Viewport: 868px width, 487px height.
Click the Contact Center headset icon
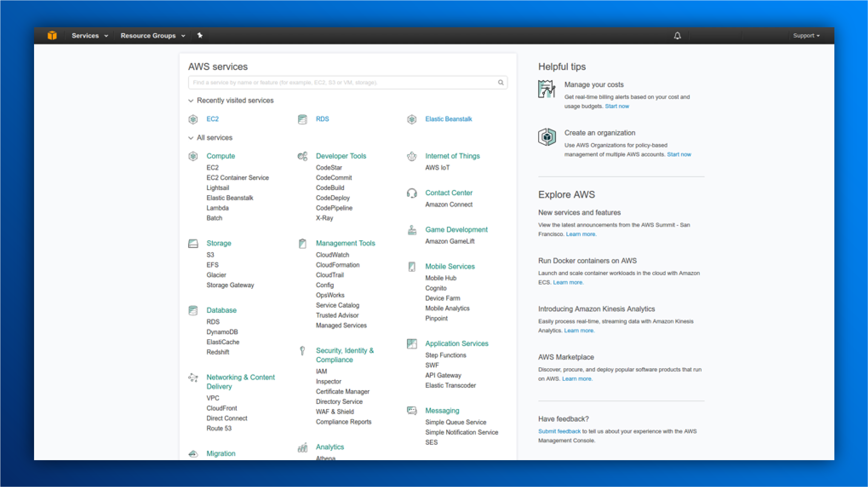coord(412,193)
